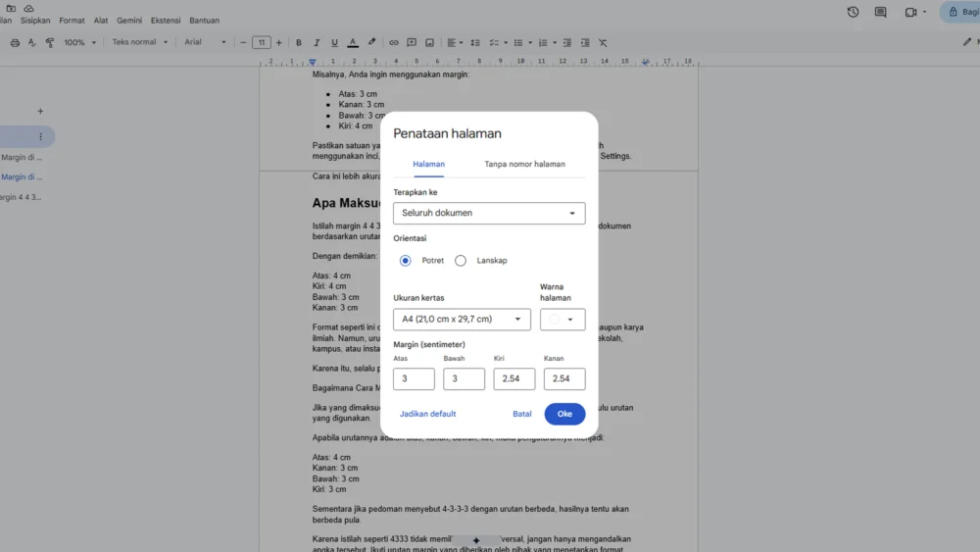Click the Bagi share button
This screenshot has width=980, height=552.
[962, 12]
